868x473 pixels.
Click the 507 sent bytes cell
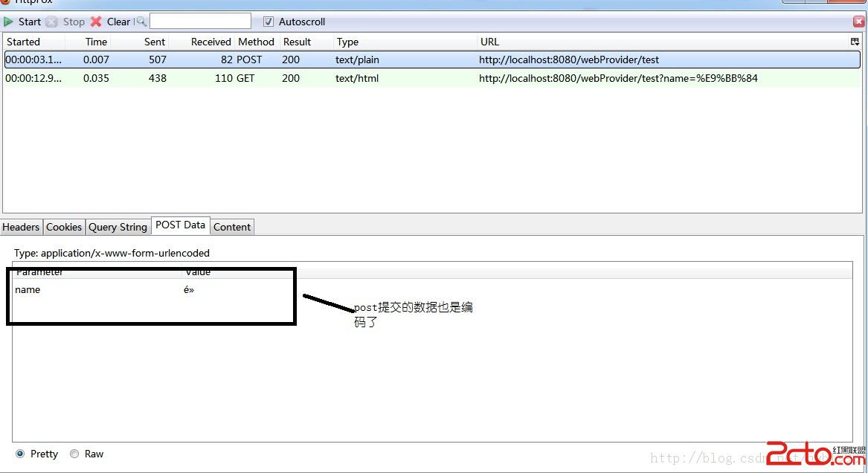(158, 59)
